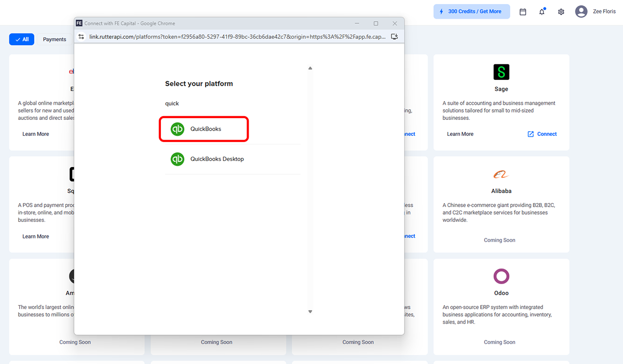Open the notifications bell icon
Image resolution: width=623 pixels, height=364 pixels.
point(542,11)
